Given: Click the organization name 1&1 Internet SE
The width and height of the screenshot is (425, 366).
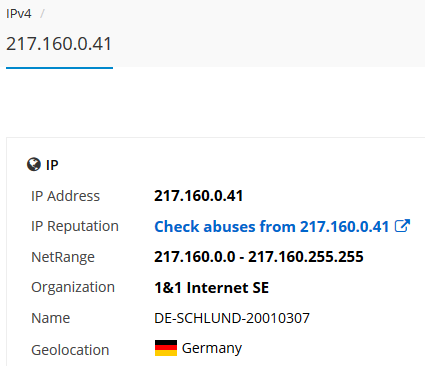Looking at the screenshot, I should tap(211, 288).
